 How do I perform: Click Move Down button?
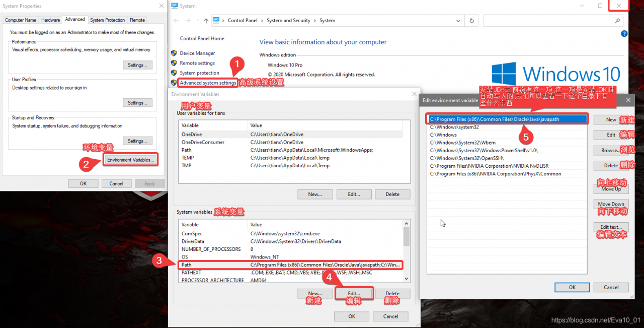[611, 204]
